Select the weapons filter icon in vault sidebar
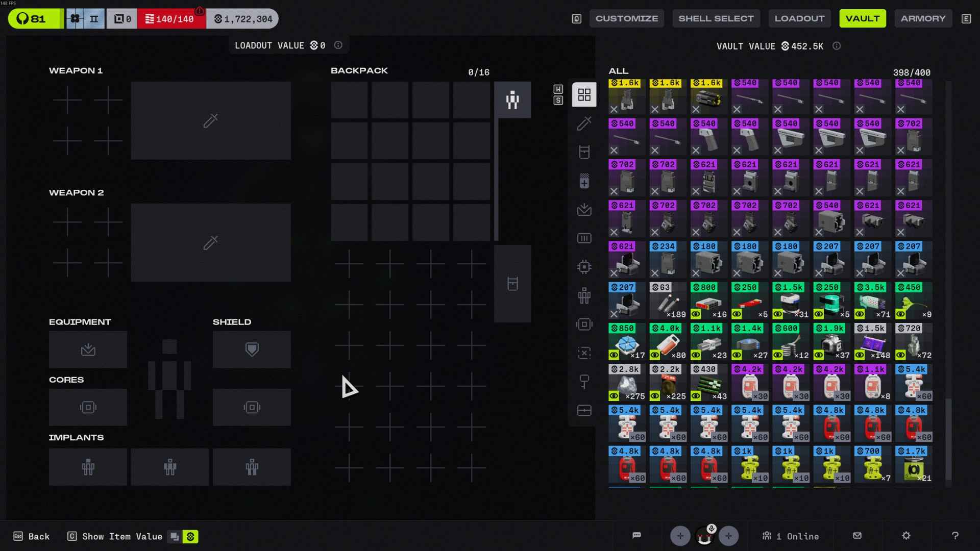 tap(584, 123)
